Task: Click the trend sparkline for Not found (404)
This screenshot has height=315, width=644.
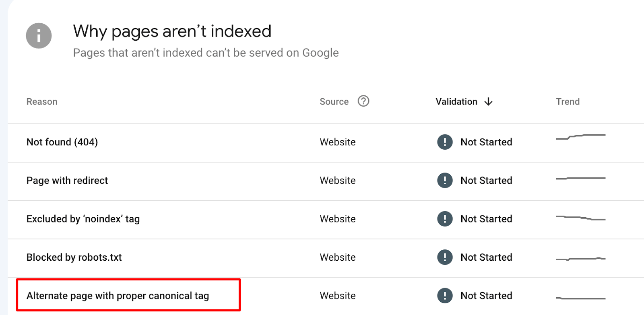Action: [580, 137]
